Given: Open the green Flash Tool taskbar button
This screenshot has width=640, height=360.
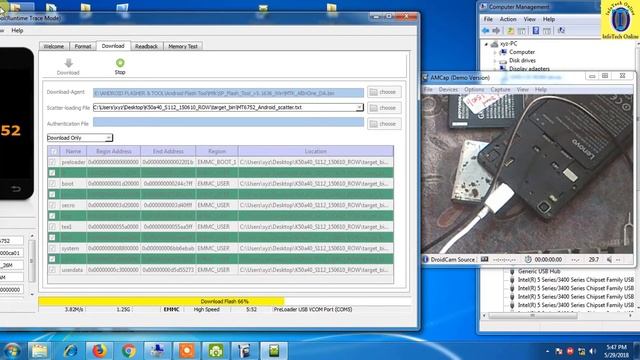Looking at the screenshot, I should pos(274,351).
